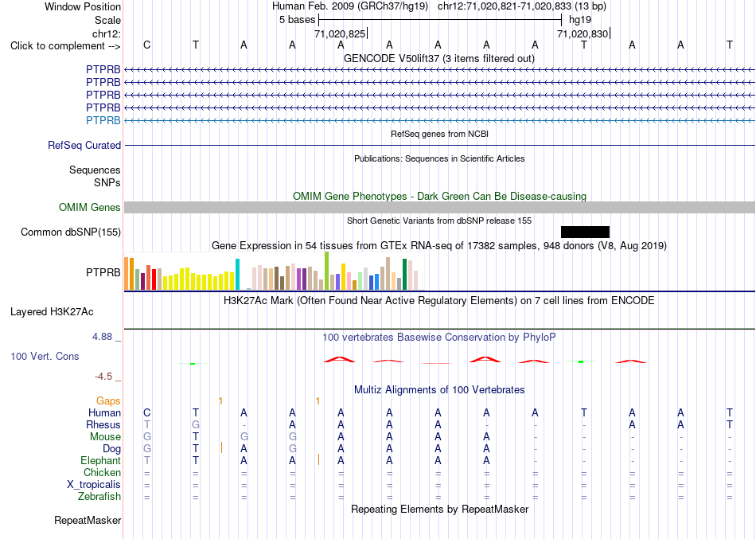Click '100 vertebrates Basewise Conservation by PhyloP' title
Image resolution: width=756 pixels, height=539 pixels.
click(439, 338)
